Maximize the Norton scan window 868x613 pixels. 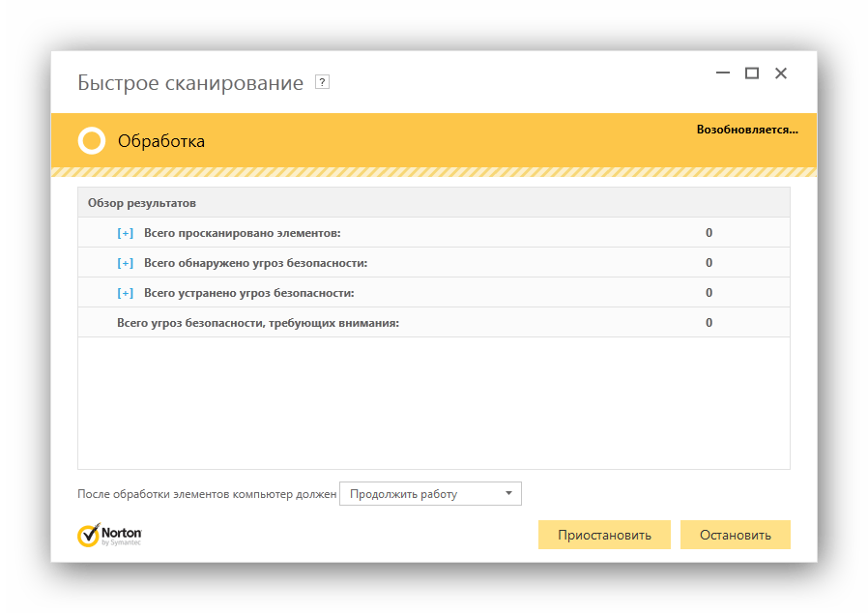pos(752,73)
